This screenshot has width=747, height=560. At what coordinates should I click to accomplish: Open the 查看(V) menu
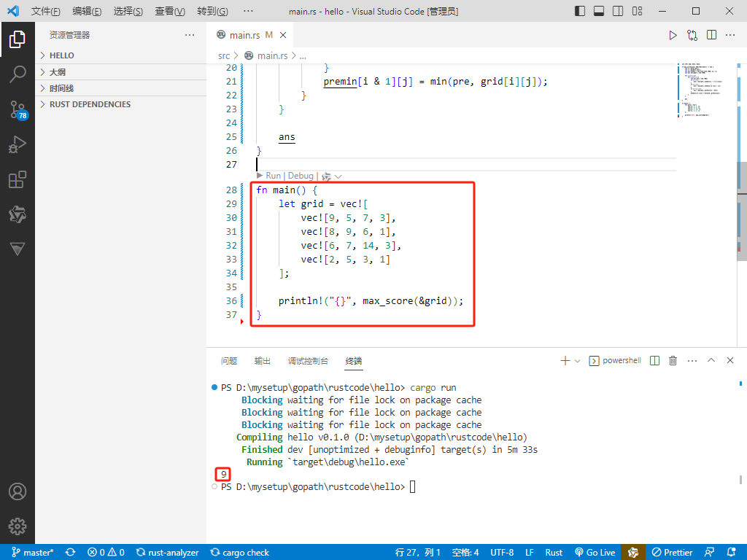point(170,11)
